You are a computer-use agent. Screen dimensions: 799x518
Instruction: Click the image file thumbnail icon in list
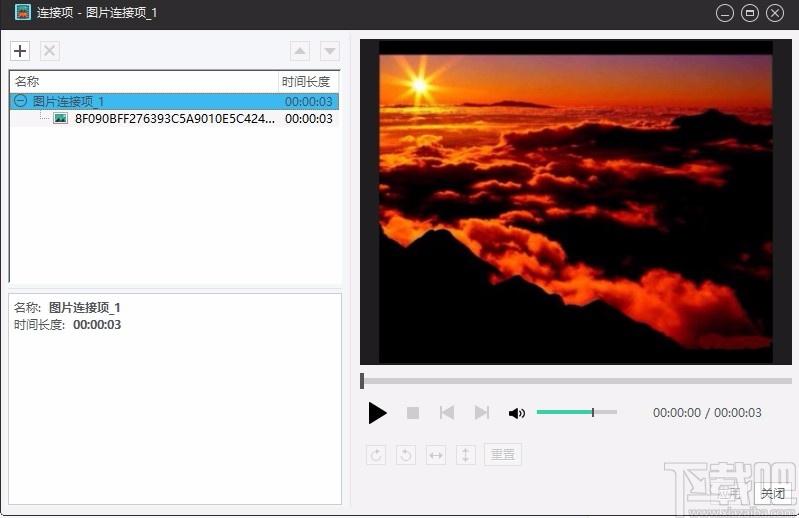61,118
